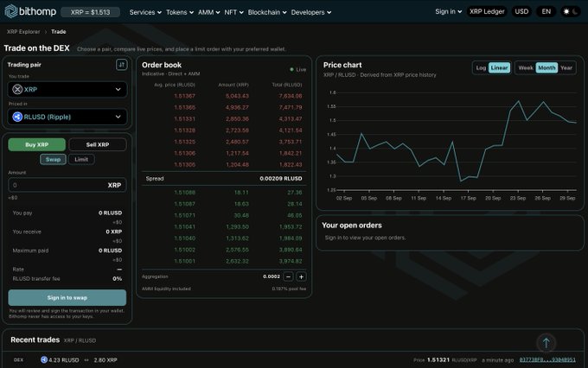Click the XRP Ledger network selector
The width and height of the screenshot is (588, 368).
(487, 11)
